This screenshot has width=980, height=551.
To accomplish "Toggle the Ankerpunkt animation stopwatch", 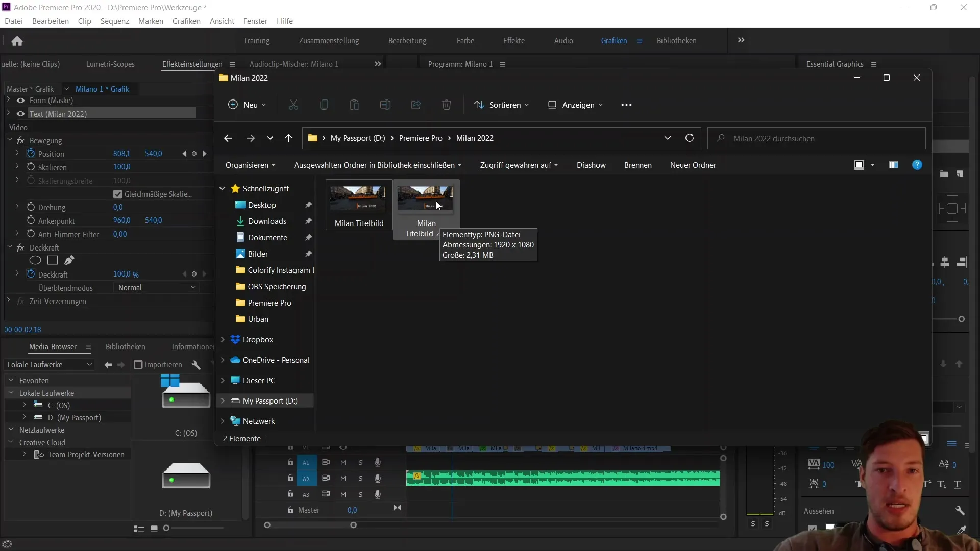I will (31, 220).
